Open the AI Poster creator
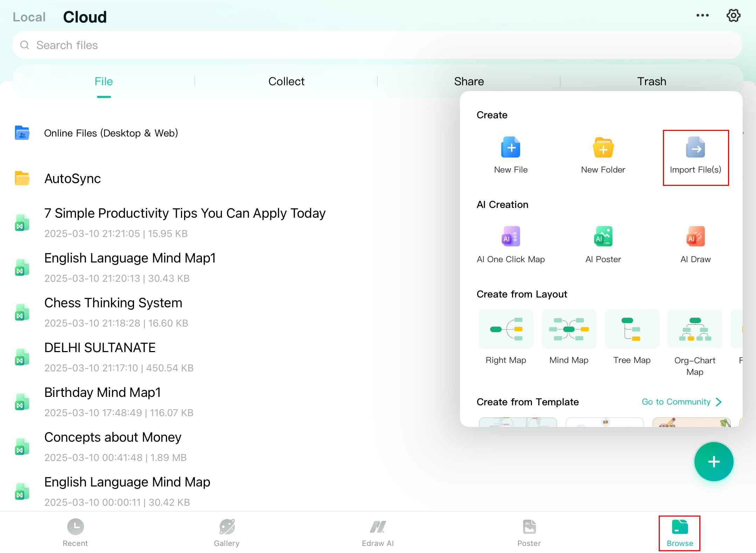The width and height of the screenshot is (756, 553). [603, 237]
